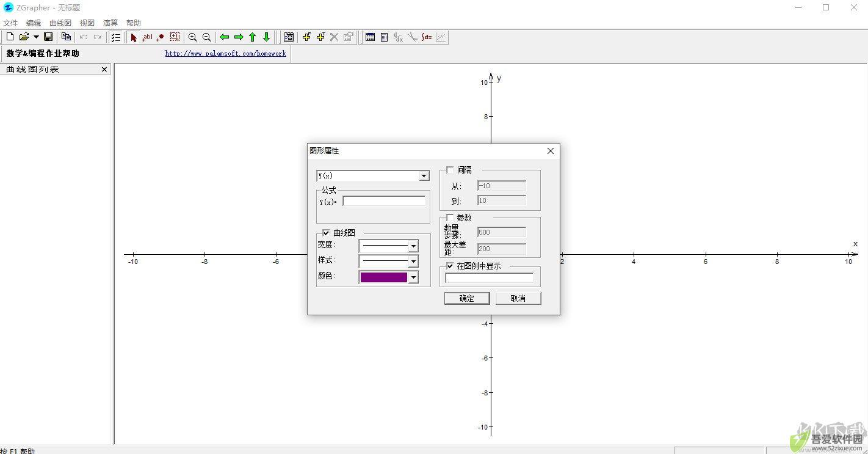The width and height of the screenshot is (868, 454).
Task: Open the Y(x) function type dropdown
Action: pyautogui.click(x=424, y=176)
